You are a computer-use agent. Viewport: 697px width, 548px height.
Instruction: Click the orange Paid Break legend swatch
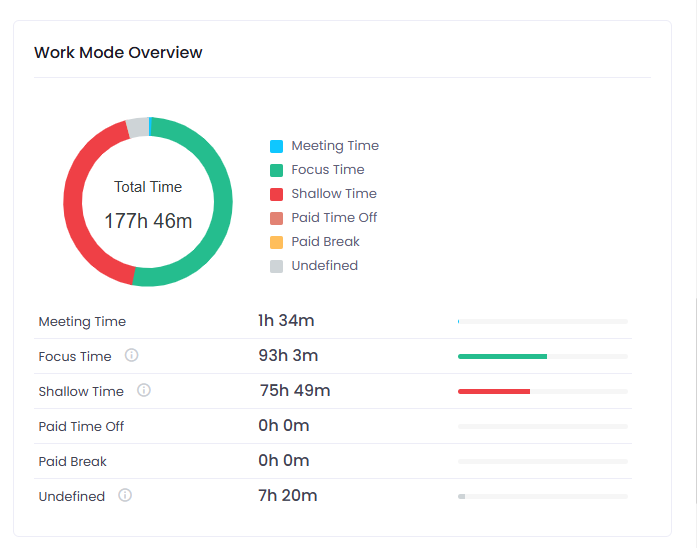point(277,242)
